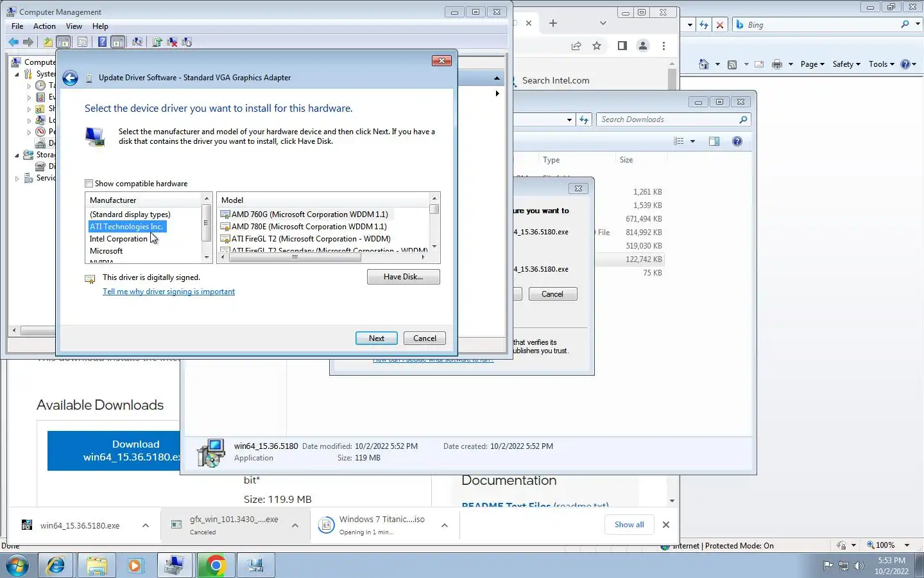
Task: Click Show all downloads button in Chrome
Action: [x=629, y=525]
